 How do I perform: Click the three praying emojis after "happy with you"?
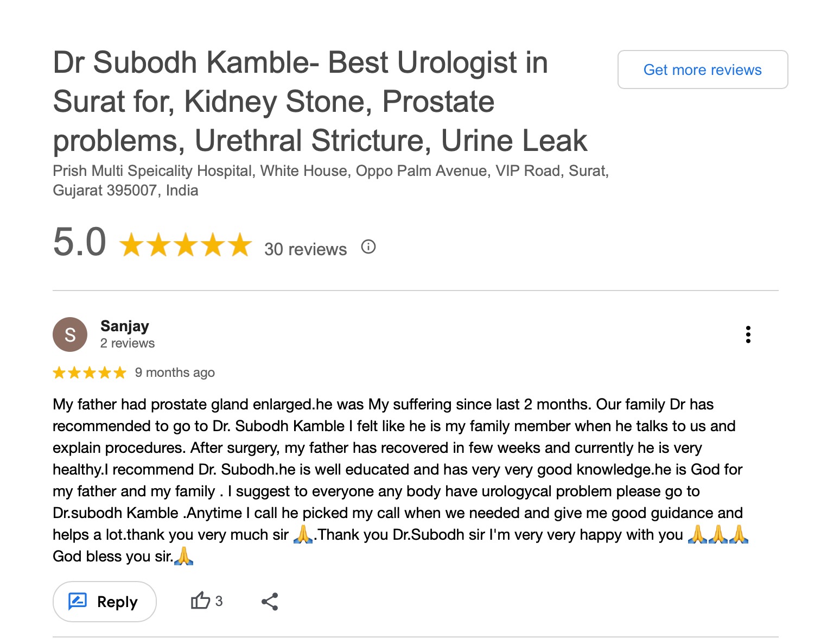click(x=717, y=534)
